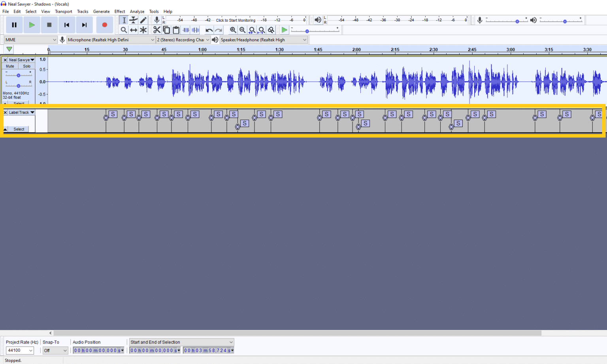Select the Envelope tool
Viewport: 607px width, 364px height.
coord(133,20)
